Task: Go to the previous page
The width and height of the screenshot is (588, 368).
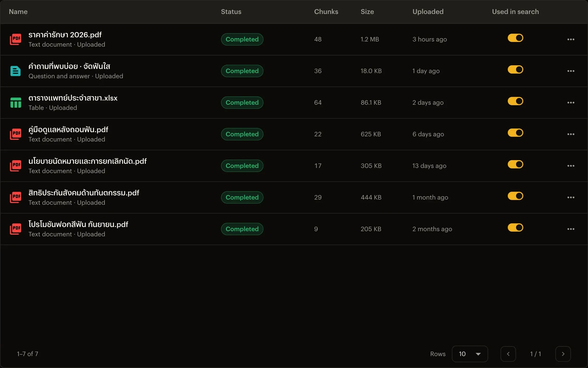Action: pos(508,354)
